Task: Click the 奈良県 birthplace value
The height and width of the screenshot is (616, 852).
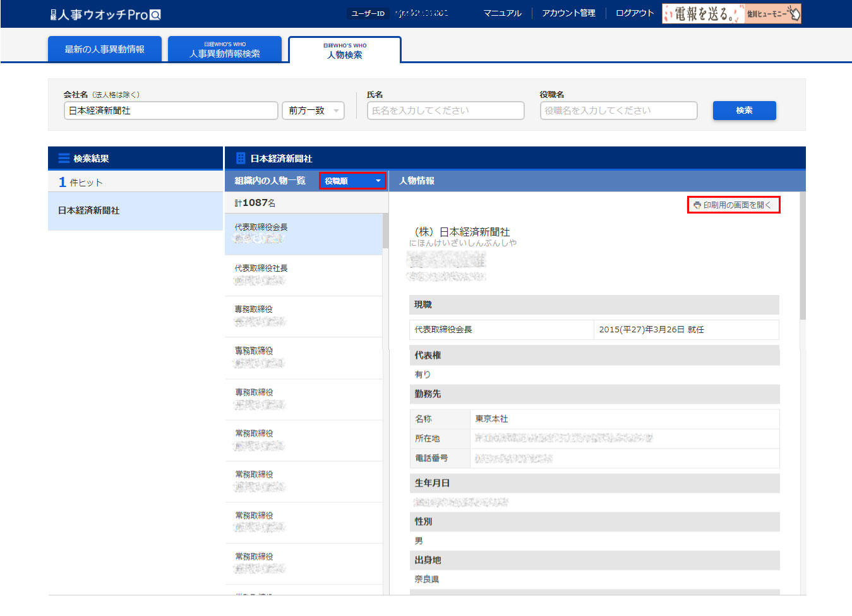Action: point(427,579)
